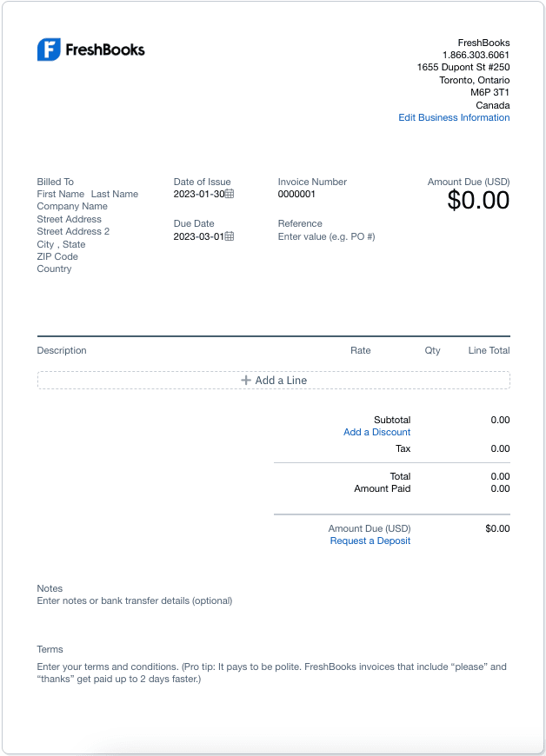The height and width of the screenshot is (756, 546).
Task: Click the ZIP Code field
Action: [57, 256]
